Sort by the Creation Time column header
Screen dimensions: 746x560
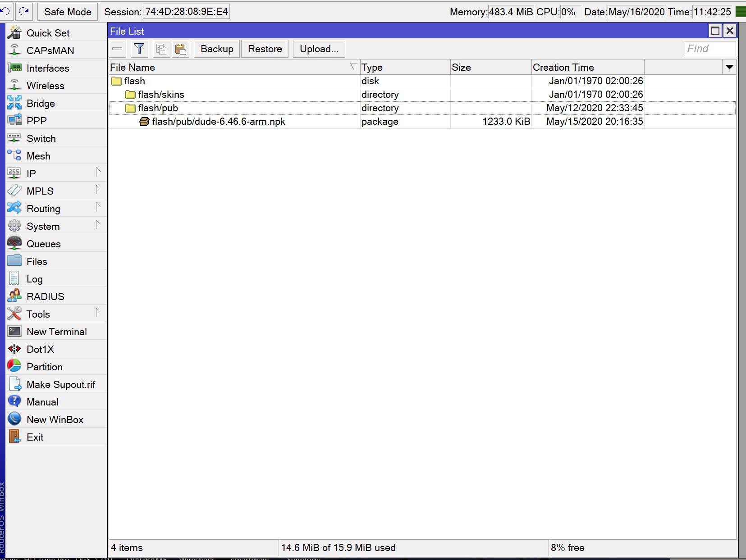pyautogui.click(x=588, y=67)
